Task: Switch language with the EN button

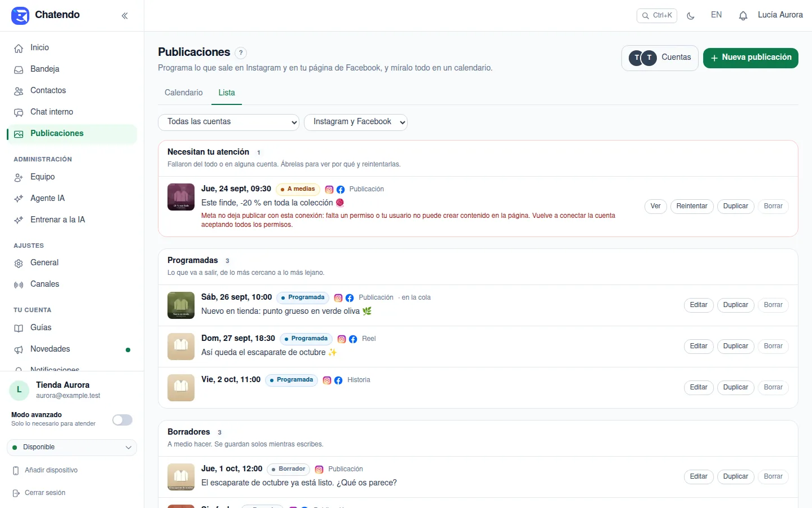Action: pos(716,15)
